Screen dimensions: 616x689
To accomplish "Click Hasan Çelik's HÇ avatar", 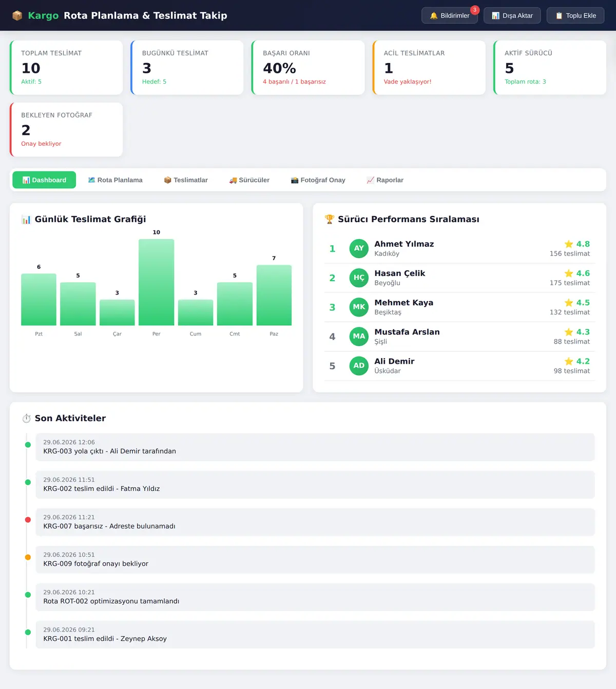I will pyautogui.click(x=359, y=278).
